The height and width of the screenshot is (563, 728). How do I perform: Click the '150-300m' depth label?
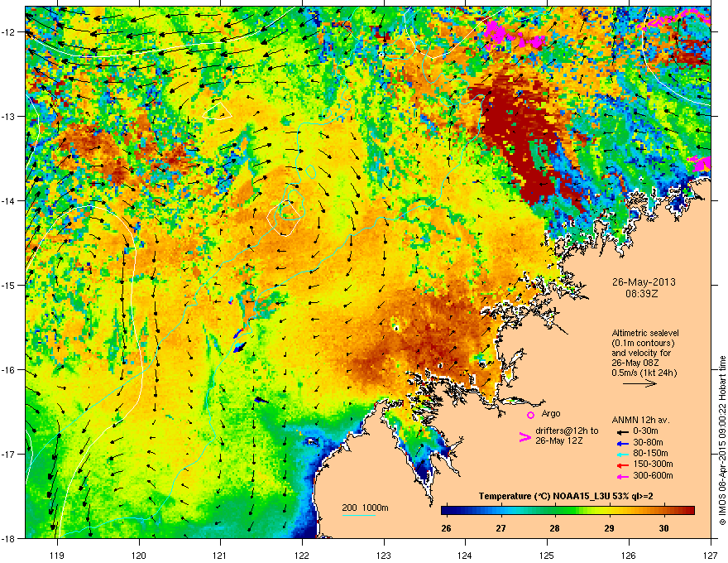coord(653,464)
